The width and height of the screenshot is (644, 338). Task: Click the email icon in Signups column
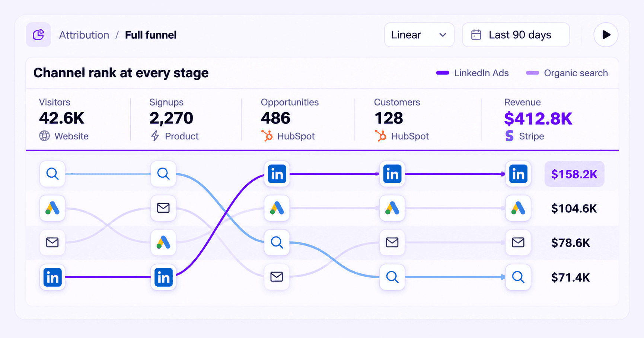(x=163, y=208)
